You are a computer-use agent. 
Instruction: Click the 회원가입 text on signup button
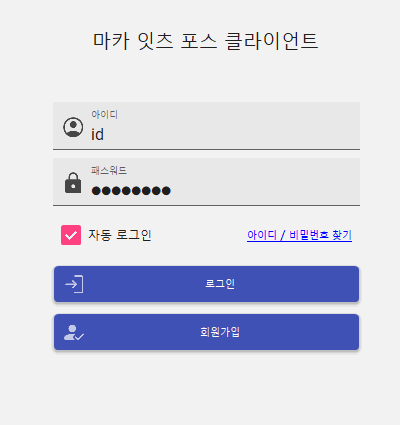220,332
